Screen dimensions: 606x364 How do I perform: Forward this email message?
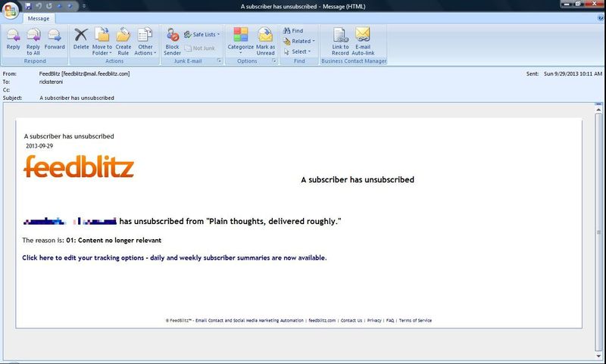[55, 39]
